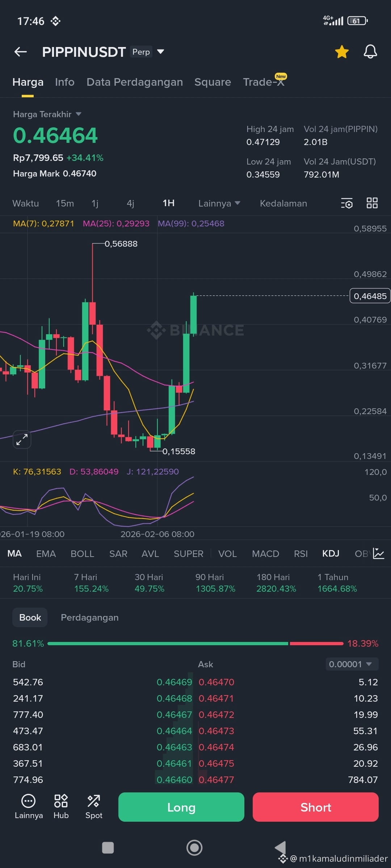
Task: Tap the MA(25) value label
Action: click(x=116, y=224)
